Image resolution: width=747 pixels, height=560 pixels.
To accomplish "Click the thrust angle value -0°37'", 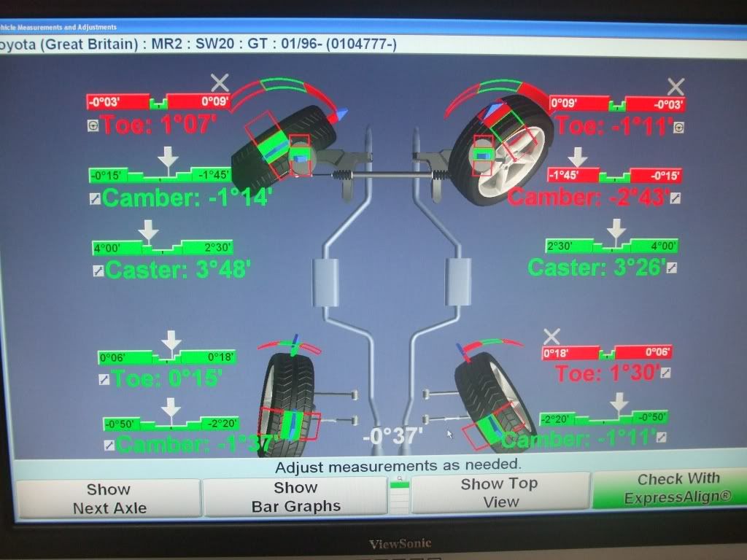I will [x=392, y=436].
